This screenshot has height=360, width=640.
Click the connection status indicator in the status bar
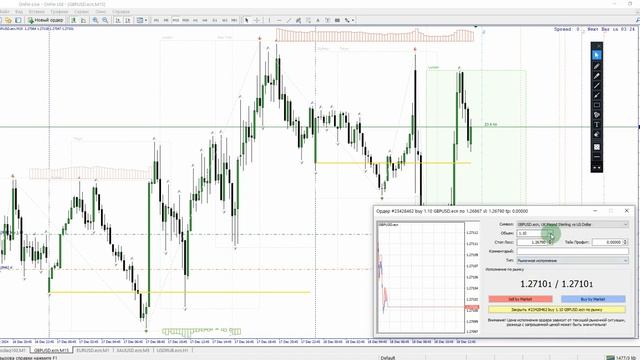(621, 358)
